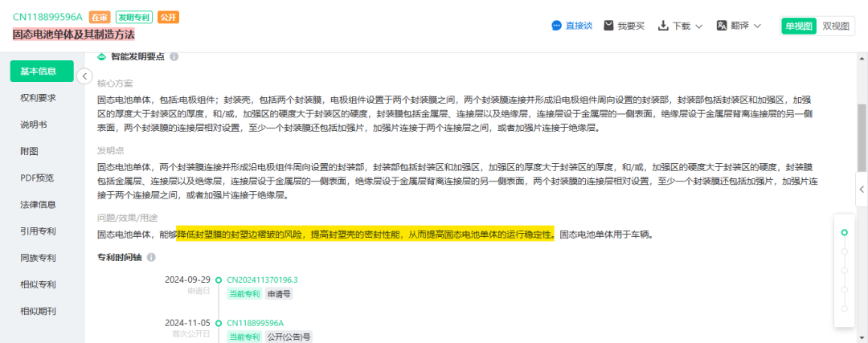Click the 2024-09-29 timeline marker dot
The image size is (868, 343).
pos(218,280)
